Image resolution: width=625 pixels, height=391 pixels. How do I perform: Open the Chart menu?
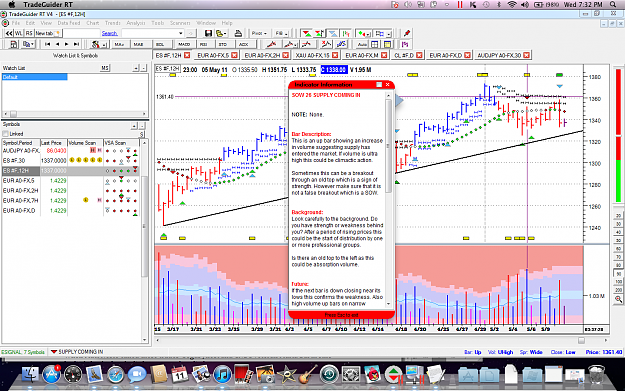[92, 23]
